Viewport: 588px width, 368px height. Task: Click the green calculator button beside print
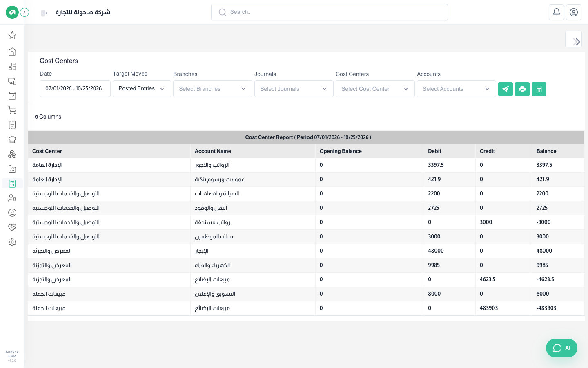(539, 89)
